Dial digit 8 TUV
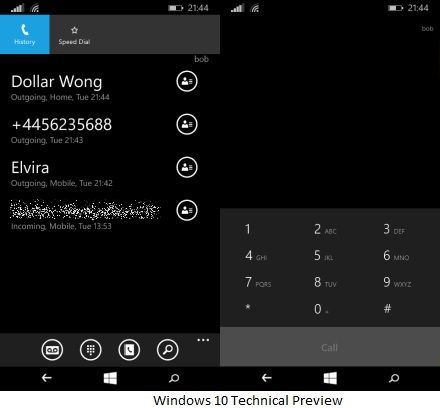 click(325, 283)
